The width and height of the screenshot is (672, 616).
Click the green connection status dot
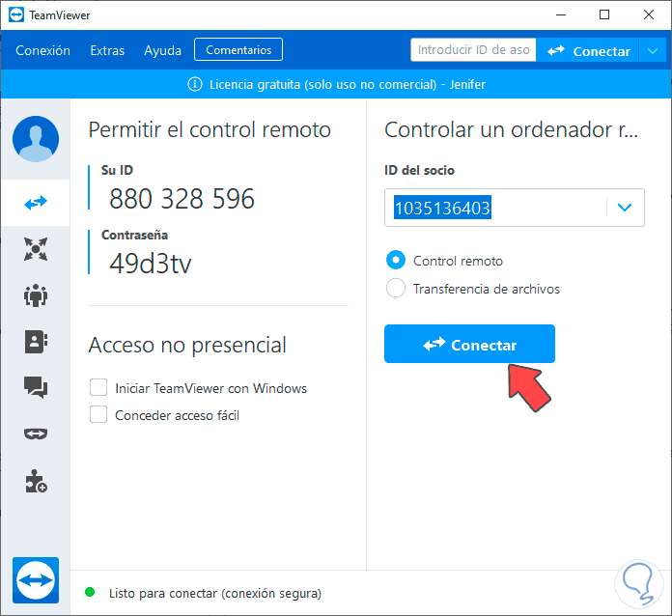tap(90, 593)
